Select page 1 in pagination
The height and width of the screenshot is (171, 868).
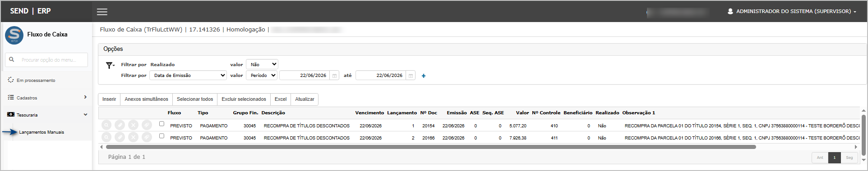point(835,157)
